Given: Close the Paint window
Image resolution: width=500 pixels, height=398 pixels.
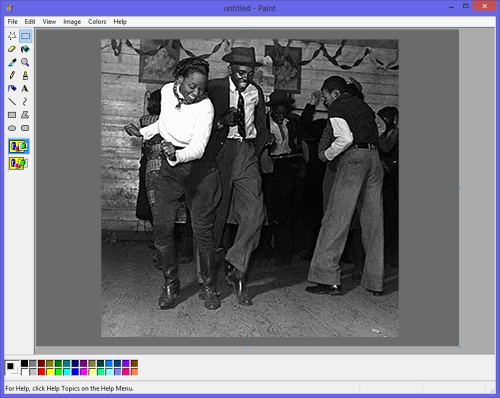Looking at the screenshot, I should coord(485,6).
